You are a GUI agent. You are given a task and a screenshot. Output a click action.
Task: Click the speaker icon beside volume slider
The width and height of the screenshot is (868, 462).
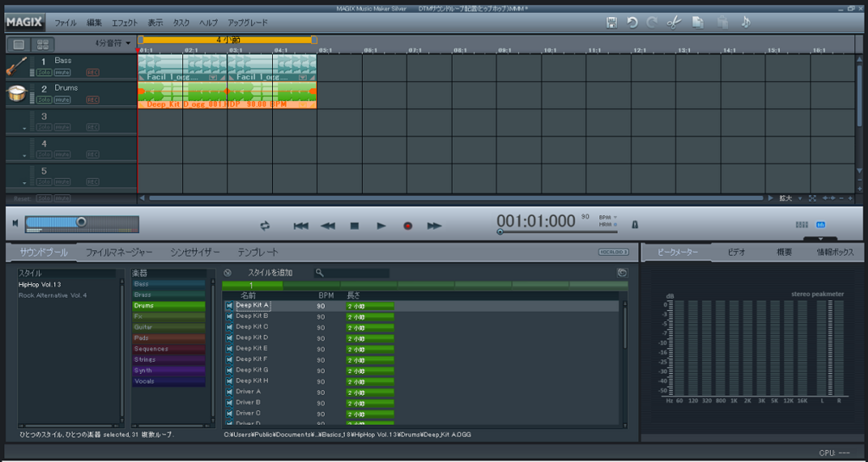click(15, 223)
